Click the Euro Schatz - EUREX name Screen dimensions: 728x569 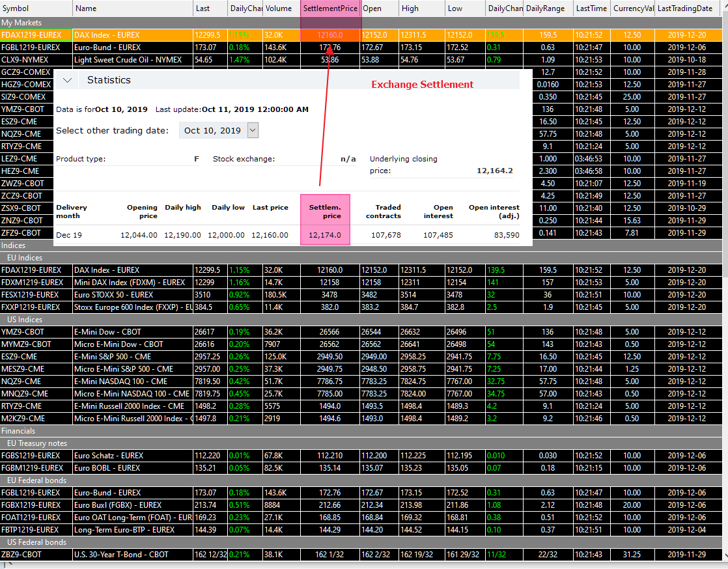point(133,456)
